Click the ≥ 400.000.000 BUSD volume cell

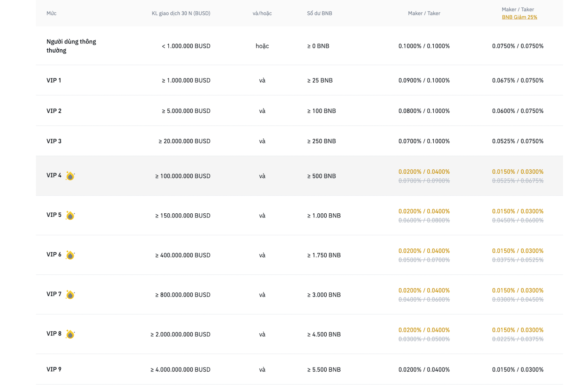(183, 255)
